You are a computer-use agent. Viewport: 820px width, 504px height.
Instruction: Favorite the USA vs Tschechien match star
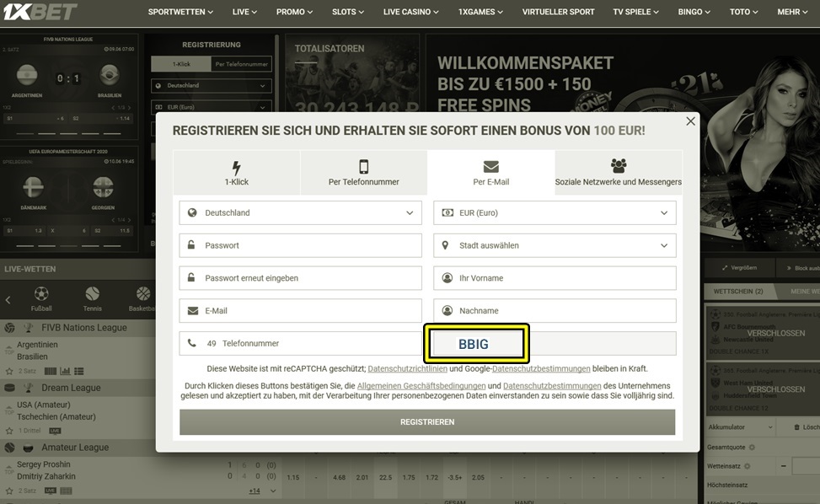(9, 431)
